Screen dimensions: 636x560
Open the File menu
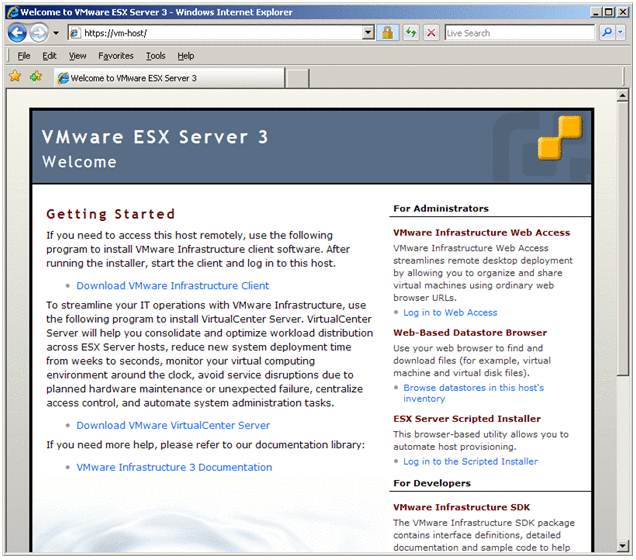click(x=24, y=56)
